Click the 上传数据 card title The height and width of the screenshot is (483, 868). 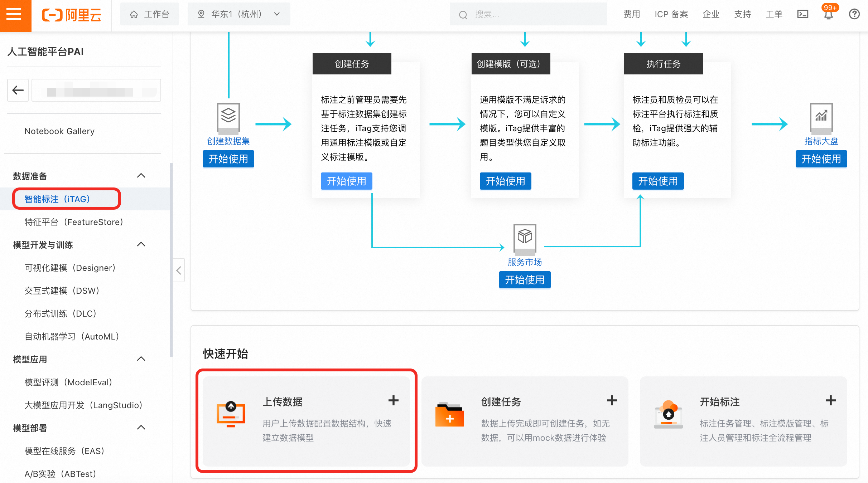click(x=283, y=402)
